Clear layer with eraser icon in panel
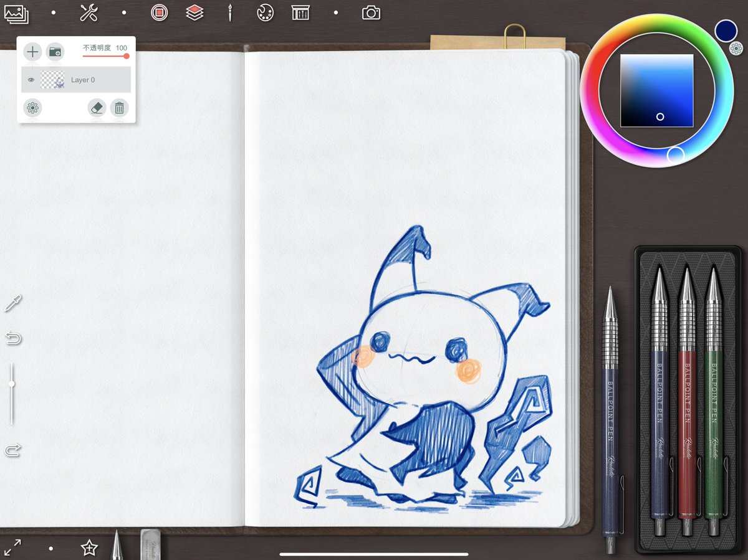The width and height of the screenshot is (748, 560). tap(96, 108)
